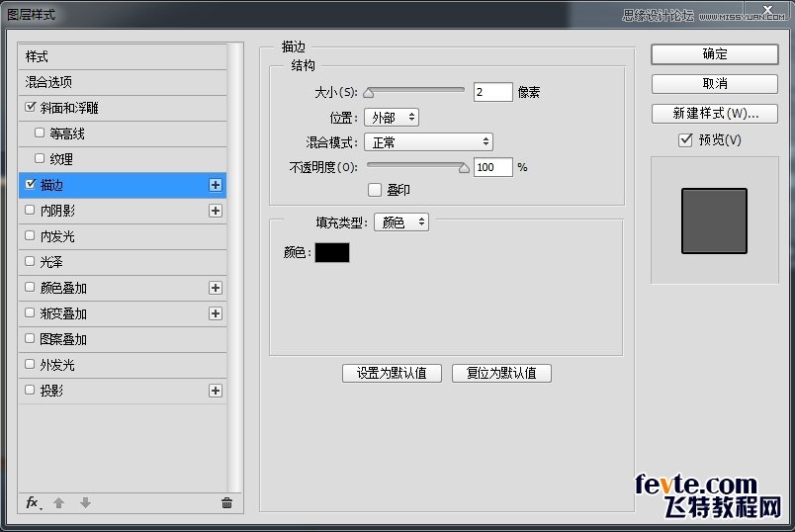Click the move effect down arrow
795x532 pixels.
pos(85,502)
